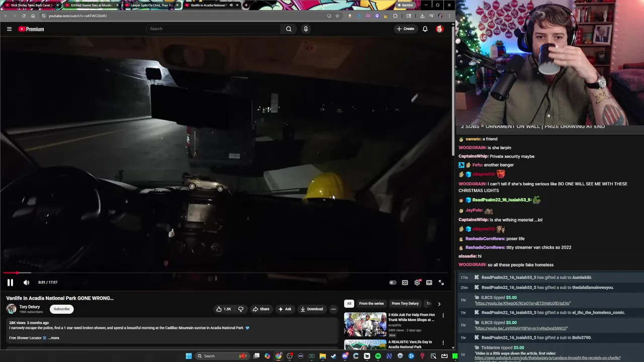The image size is (644, 362).
Task: Open Chrome three-dot menu
Action: 449,16
